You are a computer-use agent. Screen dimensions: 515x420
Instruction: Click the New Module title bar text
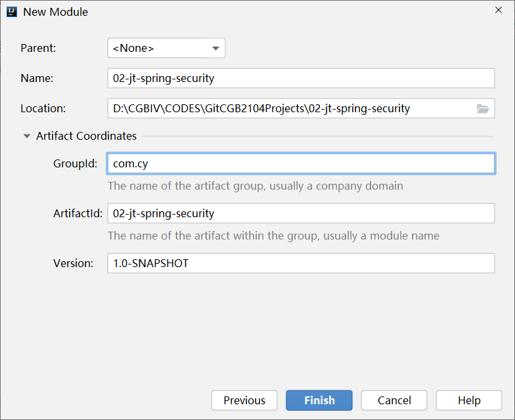point(56,12)
